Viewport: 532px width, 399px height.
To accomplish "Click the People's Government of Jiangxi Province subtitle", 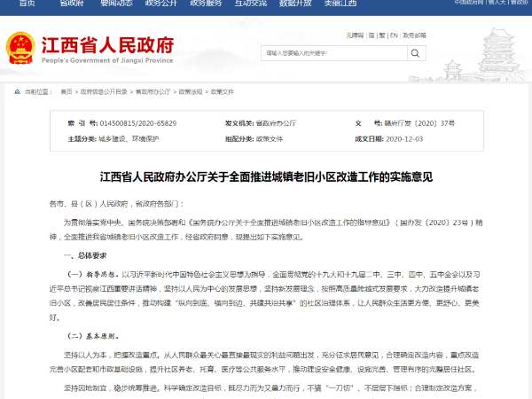I will coord(107,60).
